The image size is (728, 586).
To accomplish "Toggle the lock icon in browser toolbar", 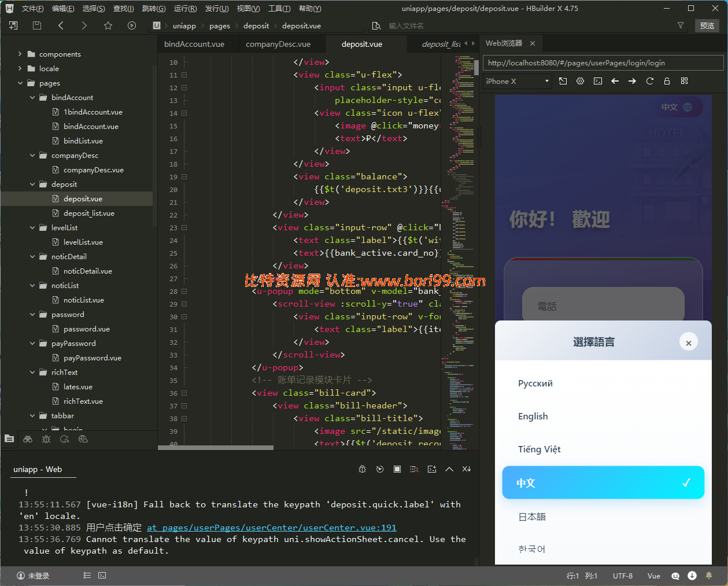I will pyautogui.click(x=667, y=81).
